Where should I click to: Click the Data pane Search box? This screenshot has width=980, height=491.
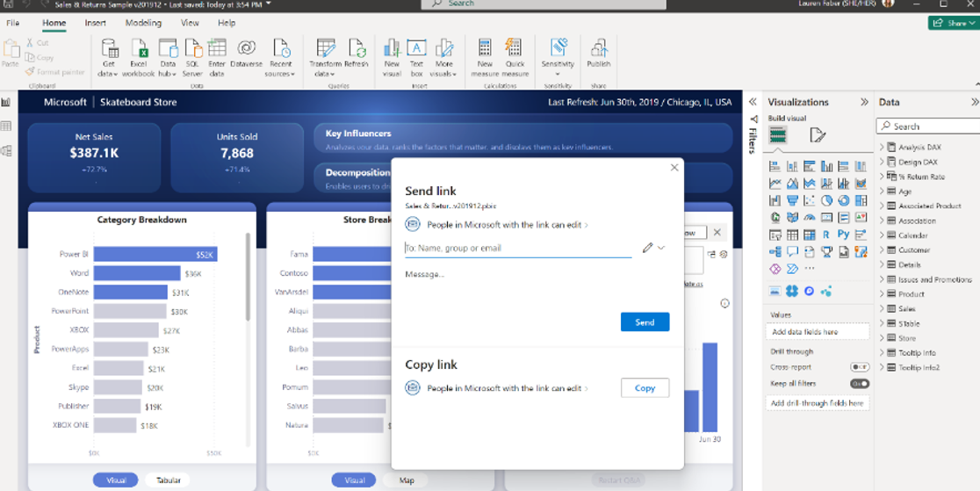click(x=928, y=126)
